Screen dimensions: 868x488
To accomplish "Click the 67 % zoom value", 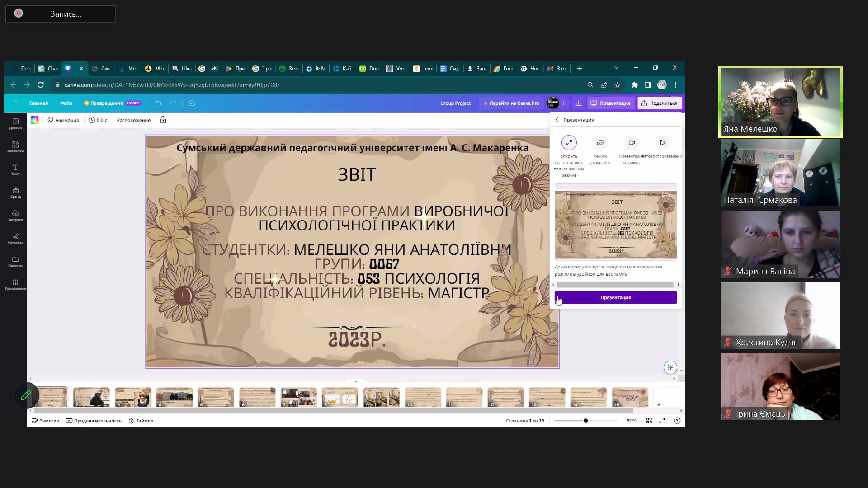I will click(631, 421).
